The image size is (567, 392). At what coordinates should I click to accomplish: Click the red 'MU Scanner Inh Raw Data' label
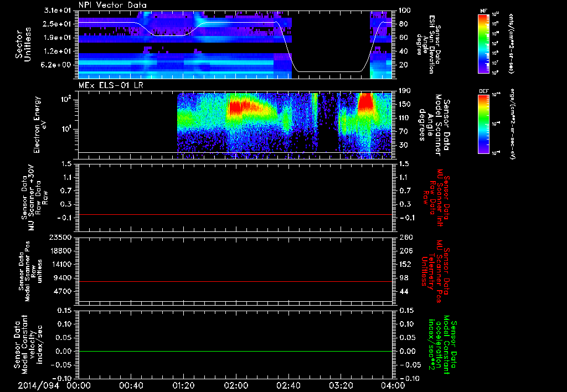[435, 198]
